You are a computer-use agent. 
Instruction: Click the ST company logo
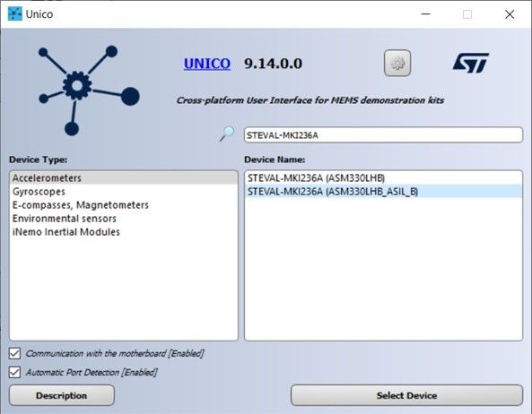pyautogui.click(x=471, y=63)
